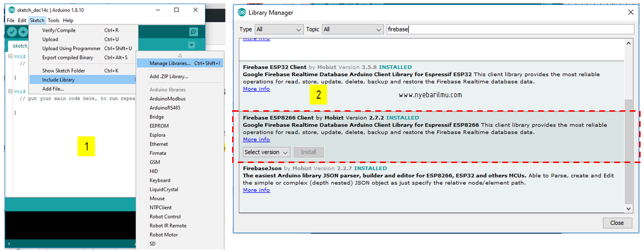Click the library list scroll down arrow

tap(629, 208)
